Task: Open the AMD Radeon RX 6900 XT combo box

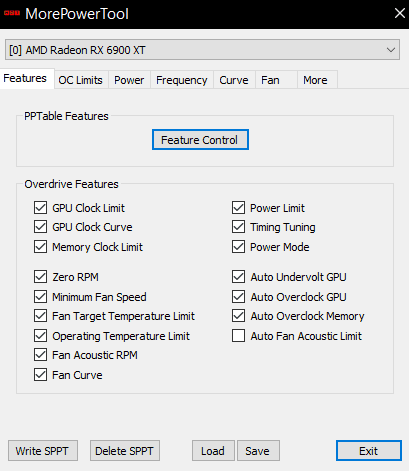Action: click(202, 50)
